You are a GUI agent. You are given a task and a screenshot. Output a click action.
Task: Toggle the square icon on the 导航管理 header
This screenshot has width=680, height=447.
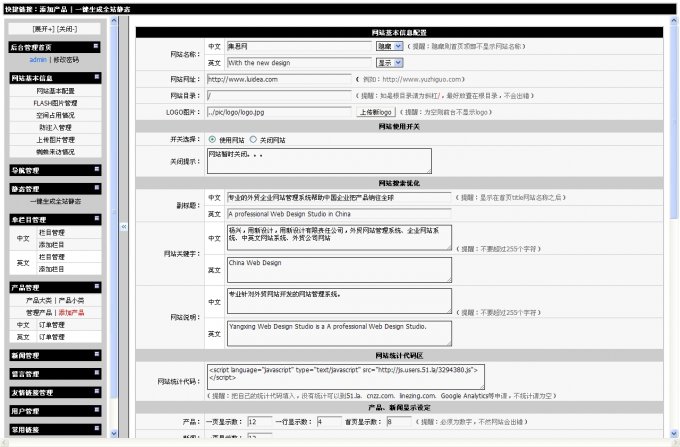click(x=96, y=169)
